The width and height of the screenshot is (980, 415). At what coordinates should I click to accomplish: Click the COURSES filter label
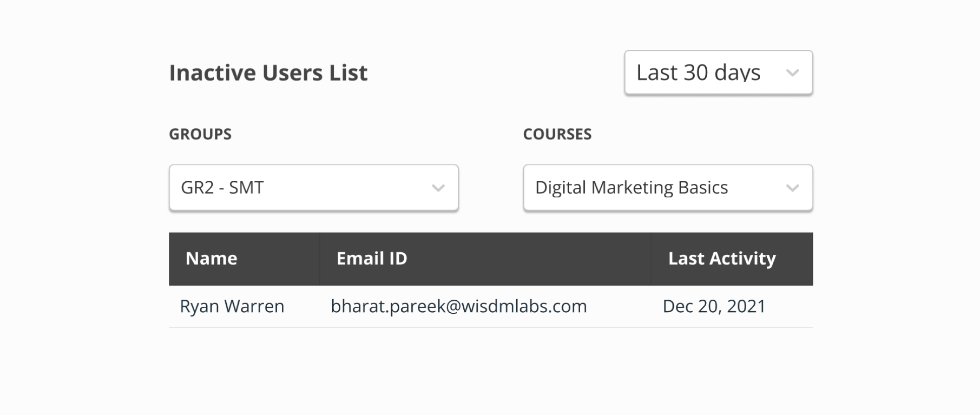[x=557, y=134]
